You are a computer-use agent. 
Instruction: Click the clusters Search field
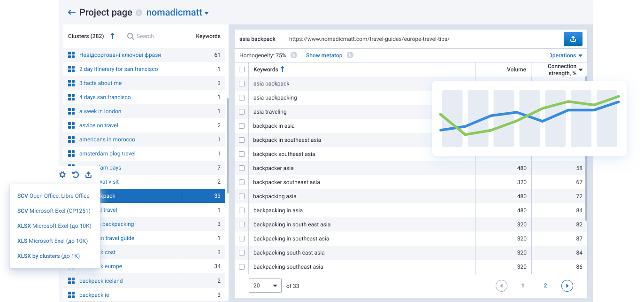(145, 36)
